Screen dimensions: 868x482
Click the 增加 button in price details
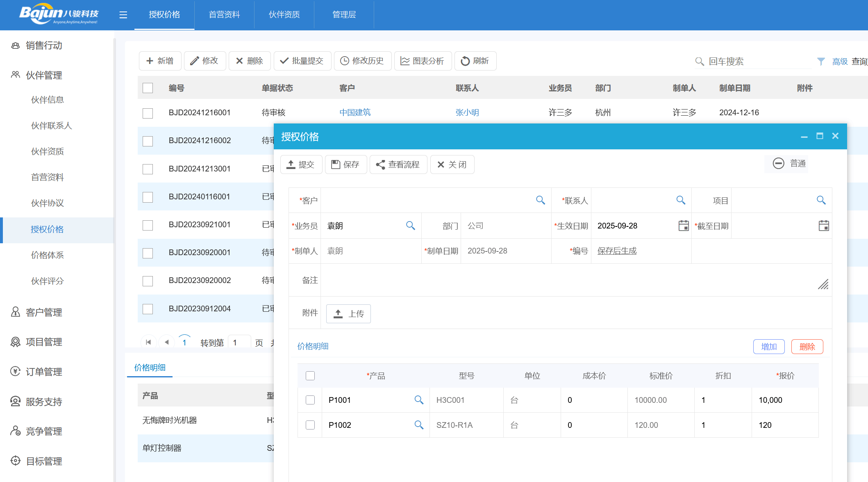click(x=768, y=347)
